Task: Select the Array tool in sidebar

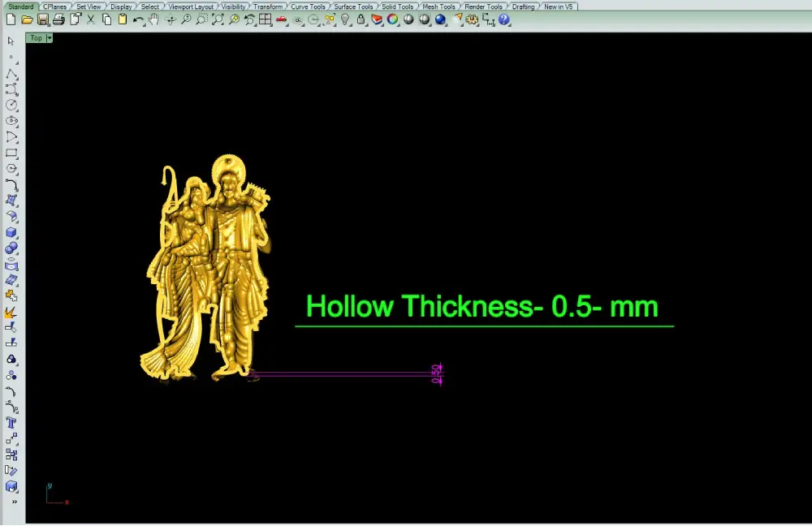Action: point(11,455)
